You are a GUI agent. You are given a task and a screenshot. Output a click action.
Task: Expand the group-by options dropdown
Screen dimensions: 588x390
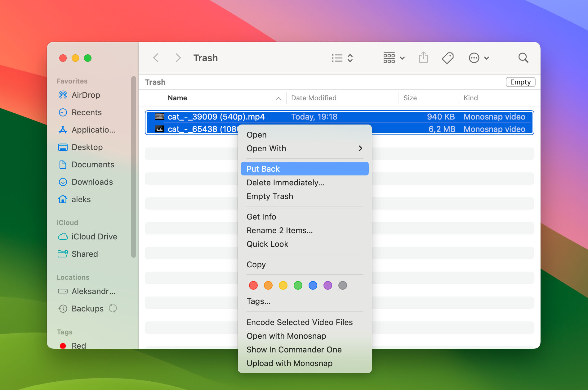coord(394,58)
